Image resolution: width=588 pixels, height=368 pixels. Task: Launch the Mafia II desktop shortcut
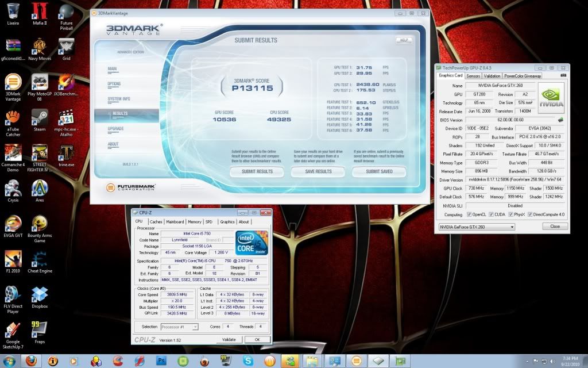coord(40,14)
